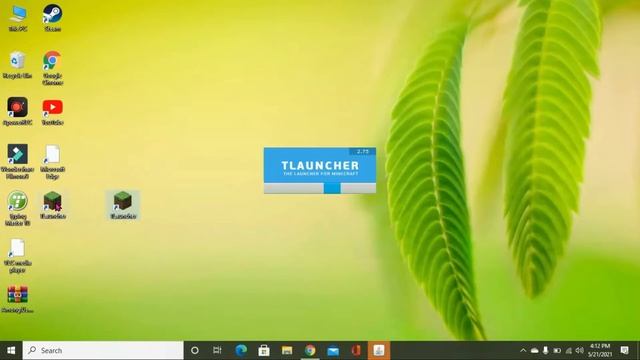Screen dimensions: 640x360
Task: Launch Microsoft Edge from the taskbar
Action: pyautogui.click(x=241, y=350)
